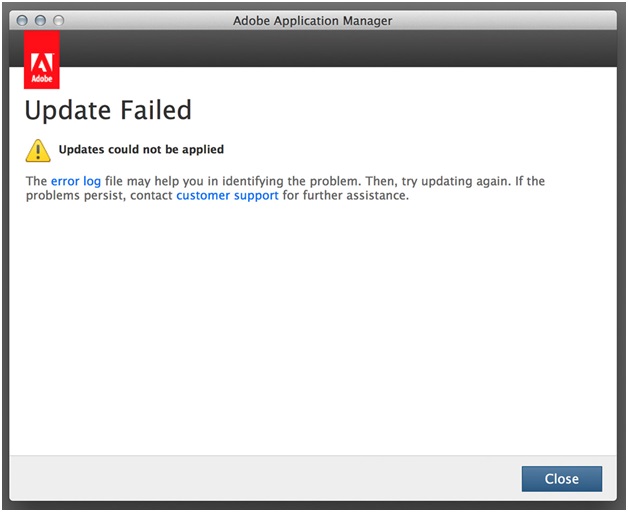628x512 pixels.
Task: Open the error log link
Action: point(76,181)
